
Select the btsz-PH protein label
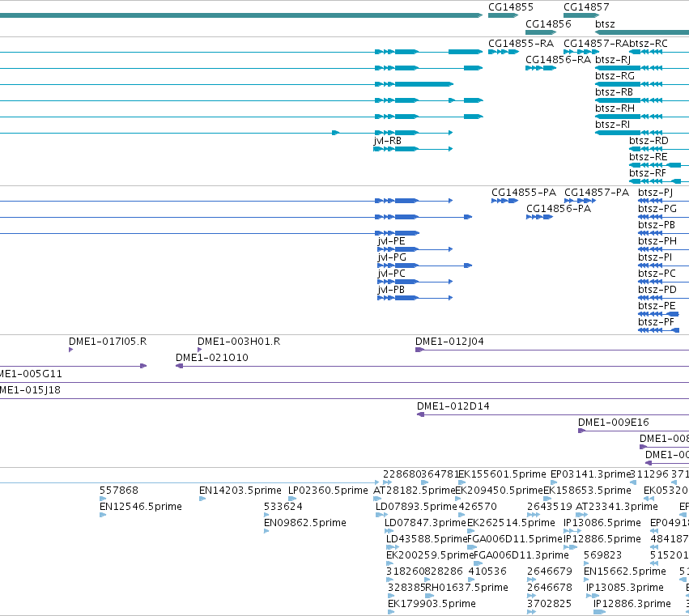coord(657,241)
